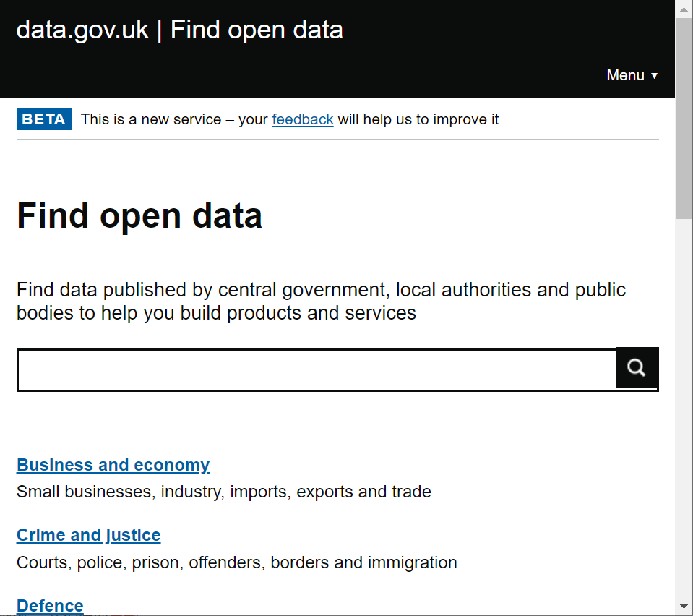Image resolution: width=693 pixels, height=616 pixels.
Task: Click the scrollbar up arrow
Action: [684, 9]
